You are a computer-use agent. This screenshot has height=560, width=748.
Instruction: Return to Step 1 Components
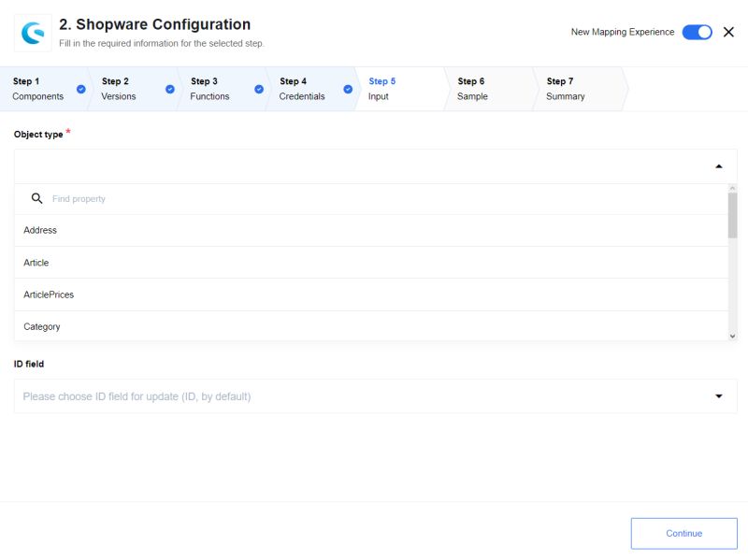[x=37, y=89]
